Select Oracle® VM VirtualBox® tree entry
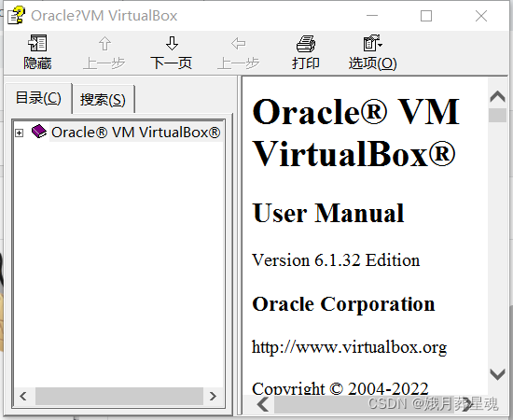The height and width of the screenshot is (420, 513). tap(136, 133)
